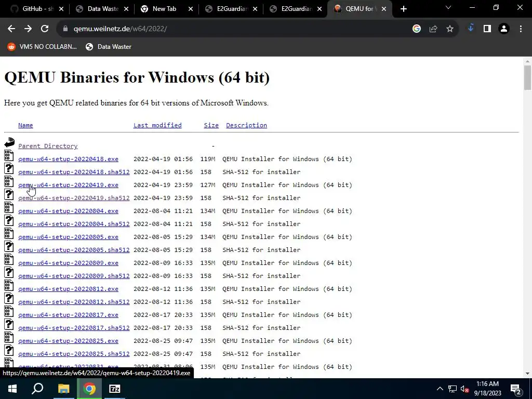Download qemu-w64-setup-20220817.exe
532x399 pixels.
pos(68,315)
